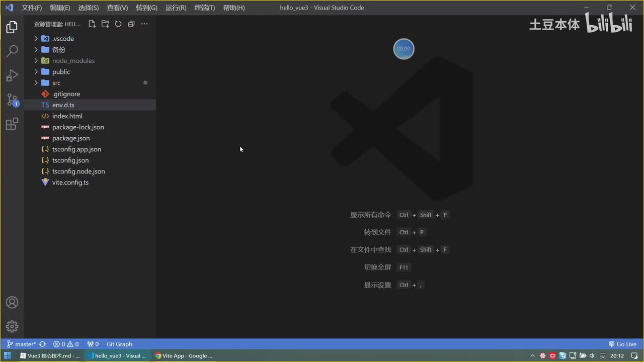Open the package-lock.json file
The image size is (644, 362).
pos(90,127)
